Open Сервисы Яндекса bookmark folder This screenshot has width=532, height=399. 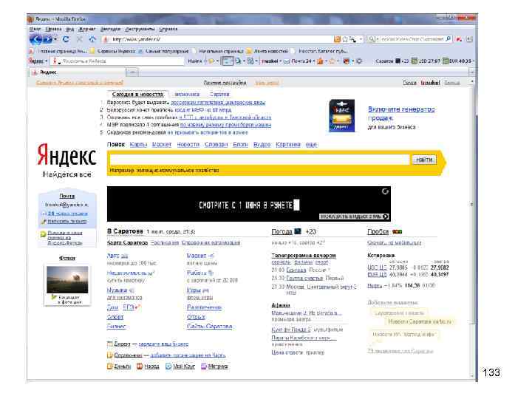coord(113,51)
